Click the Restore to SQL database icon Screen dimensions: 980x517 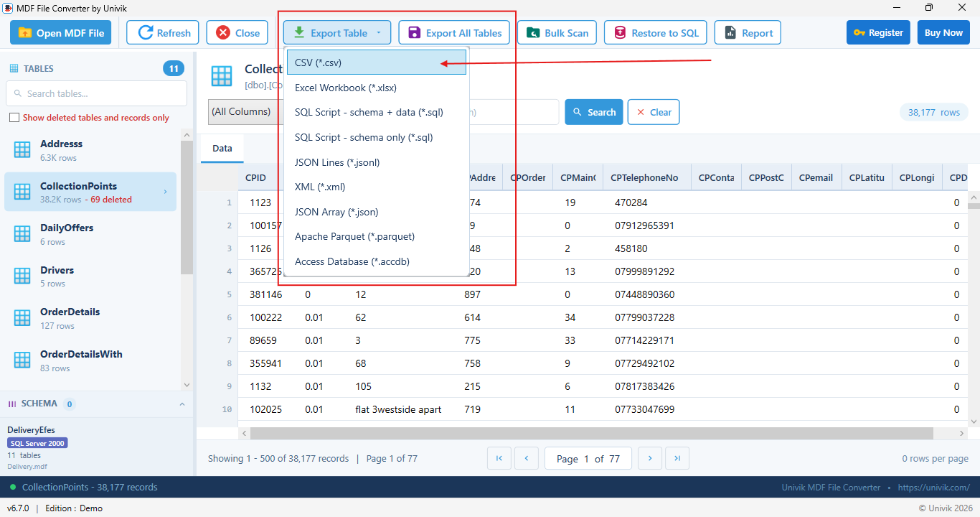click(619, 32)
